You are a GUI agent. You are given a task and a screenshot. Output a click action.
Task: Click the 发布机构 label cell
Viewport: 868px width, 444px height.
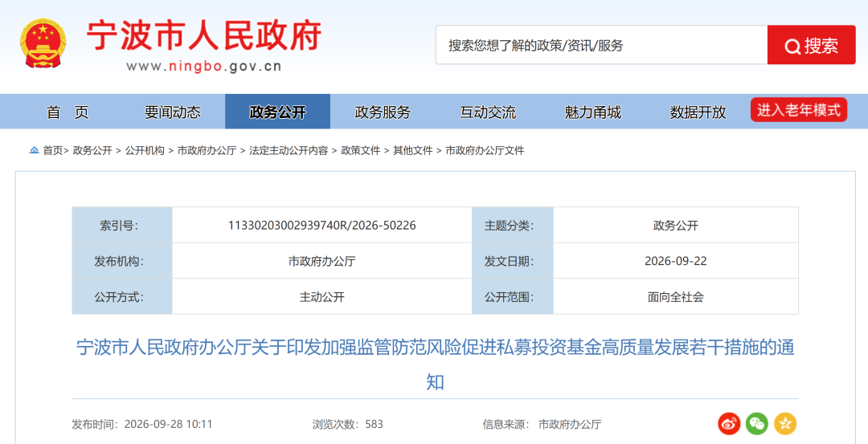coord(122,261)
